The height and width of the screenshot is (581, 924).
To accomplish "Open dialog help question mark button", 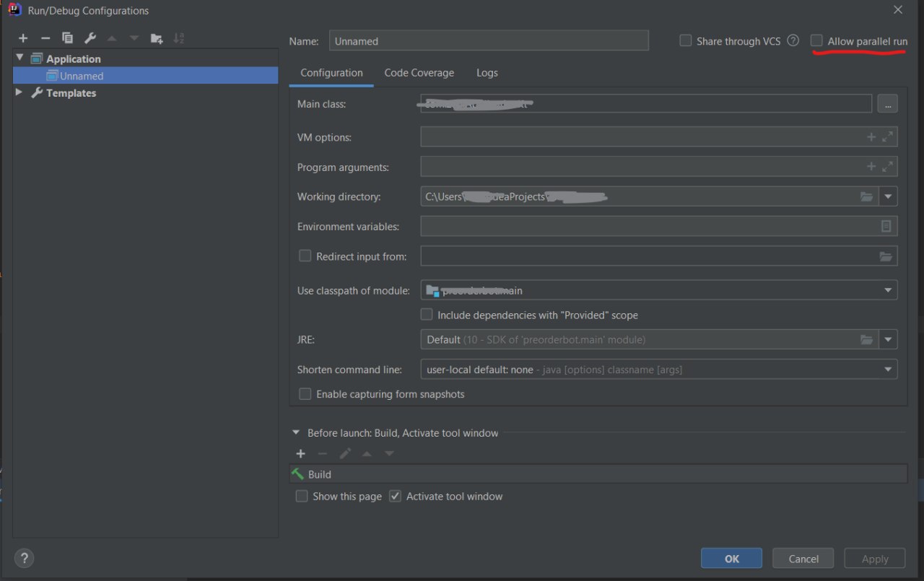I will click(24, 558).
